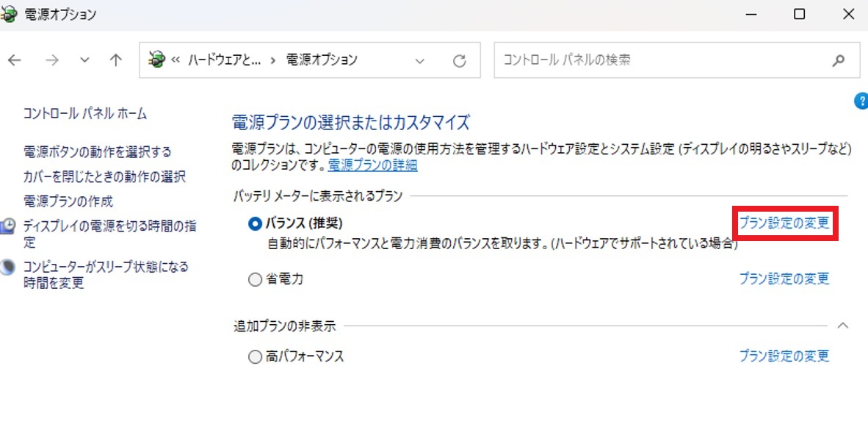Click the power icon in the address bar
Image resolution: width=868 pixels, height=427 pixels.
[x=157, y=60]
